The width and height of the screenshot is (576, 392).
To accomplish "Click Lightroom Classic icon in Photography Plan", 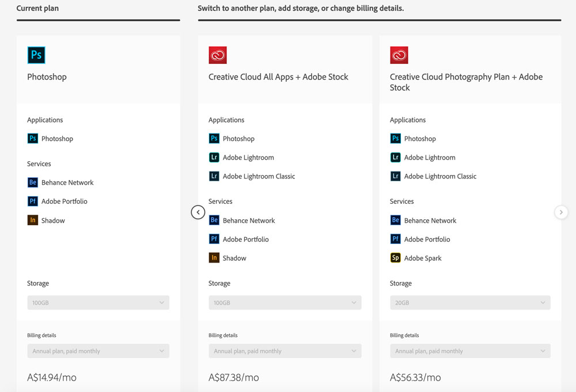I will point(396,176).
